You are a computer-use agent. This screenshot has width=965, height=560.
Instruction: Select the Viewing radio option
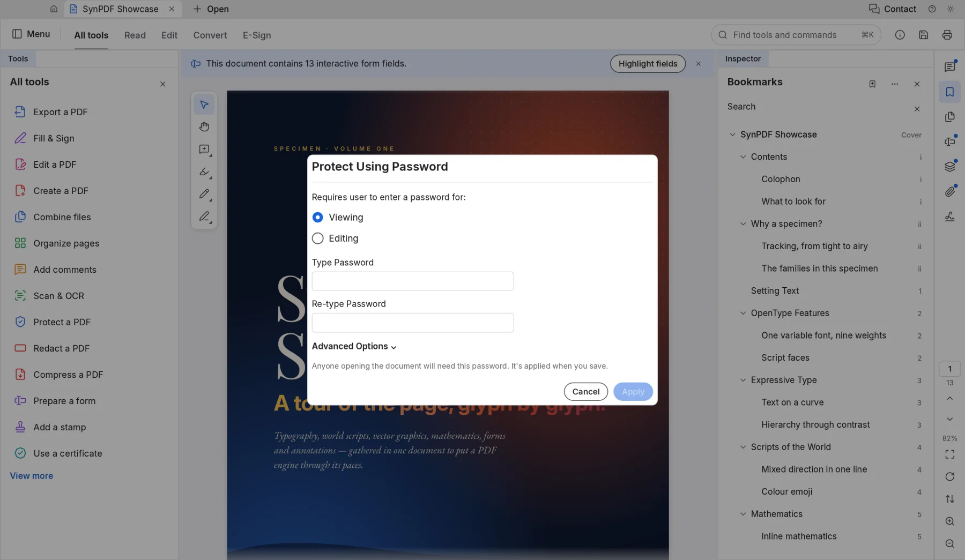[317, 217]
